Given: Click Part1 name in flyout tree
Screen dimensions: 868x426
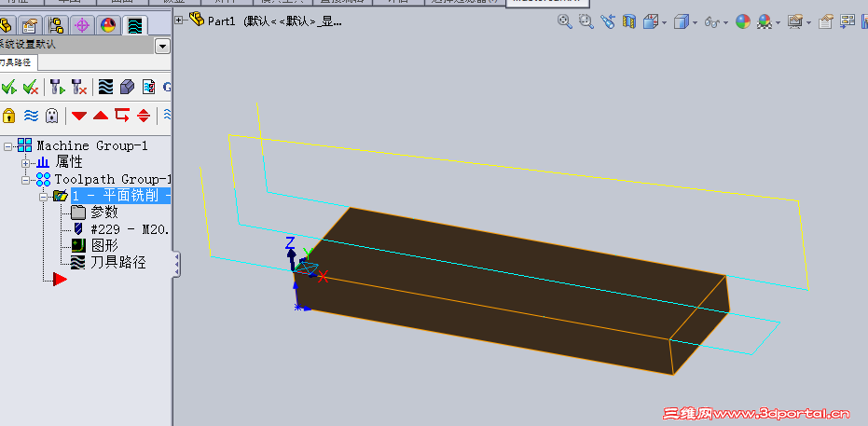Looking at the screenshot, I should pos(222,21).
